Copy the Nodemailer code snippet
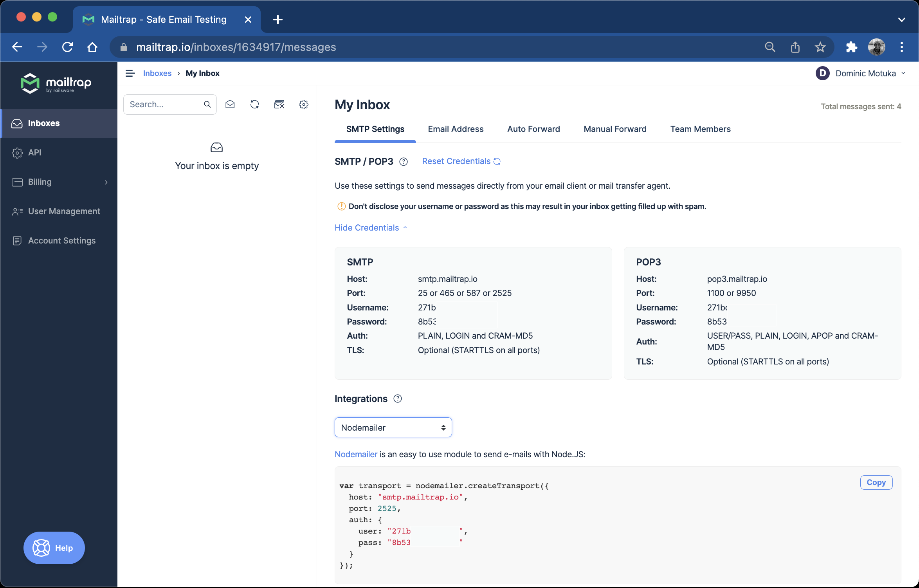Viewport: 919px width, 588px height. click(x=876, y=482)
